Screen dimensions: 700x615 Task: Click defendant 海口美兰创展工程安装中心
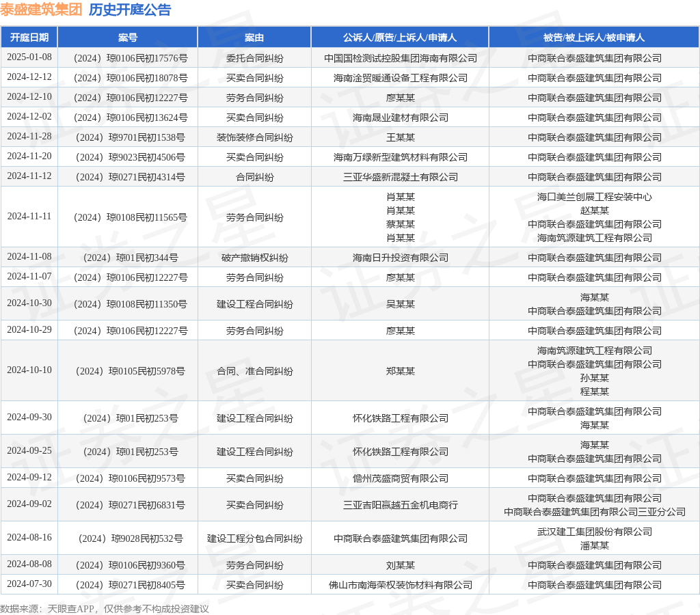[594, 197]
